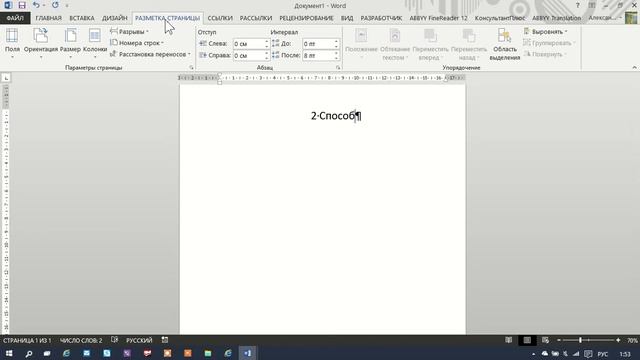Switch to ABBYY FineReader 12 tab
Viewport: 640px width, 360px height.
(x=438, y=18)
